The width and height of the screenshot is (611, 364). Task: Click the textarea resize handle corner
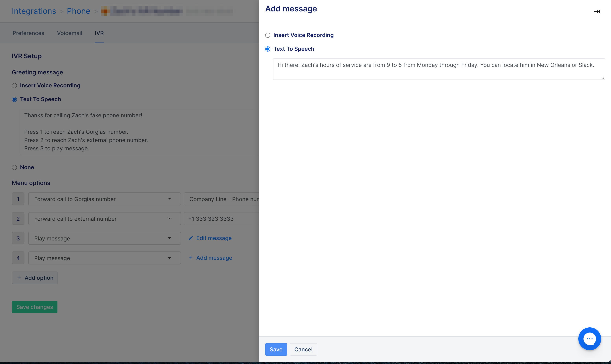pos(603,78)
